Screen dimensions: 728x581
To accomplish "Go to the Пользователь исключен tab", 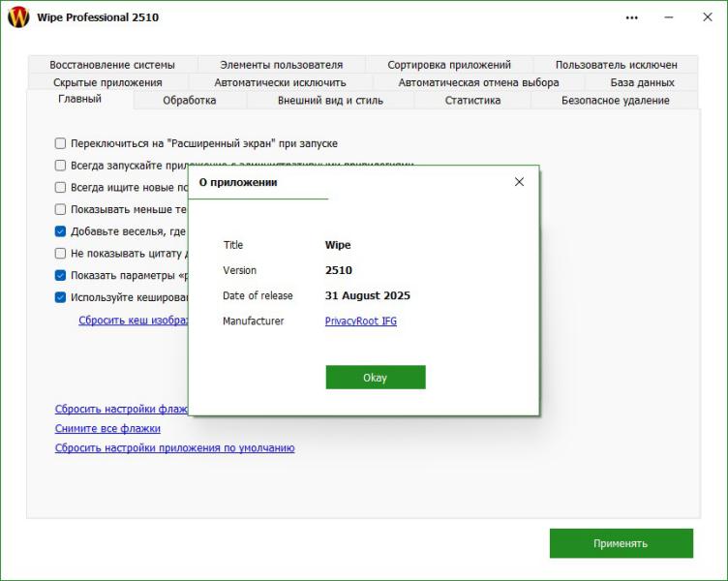I will 616,65.
